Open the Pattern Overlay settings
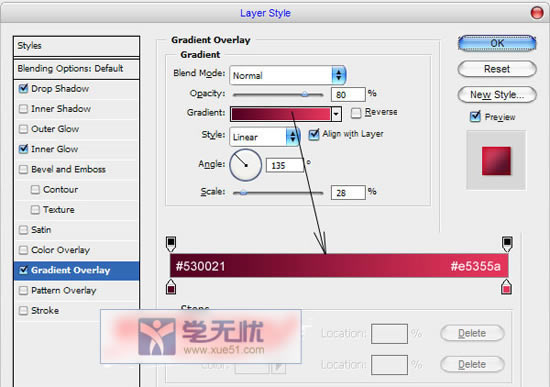 coord(63,291)
